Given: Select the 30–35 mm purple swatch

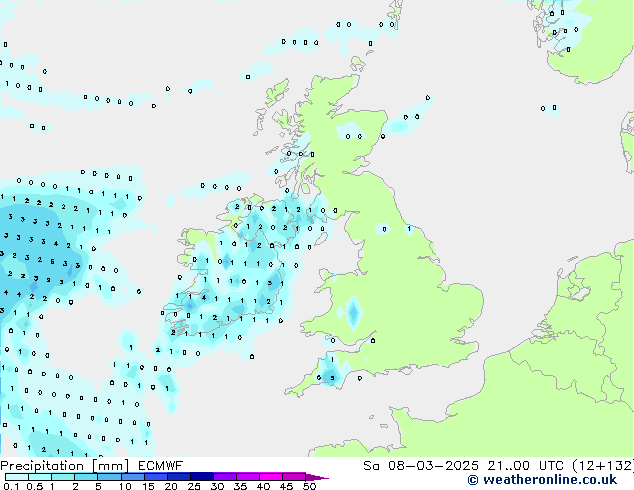Looking at the screenshot, I should 224,477.
